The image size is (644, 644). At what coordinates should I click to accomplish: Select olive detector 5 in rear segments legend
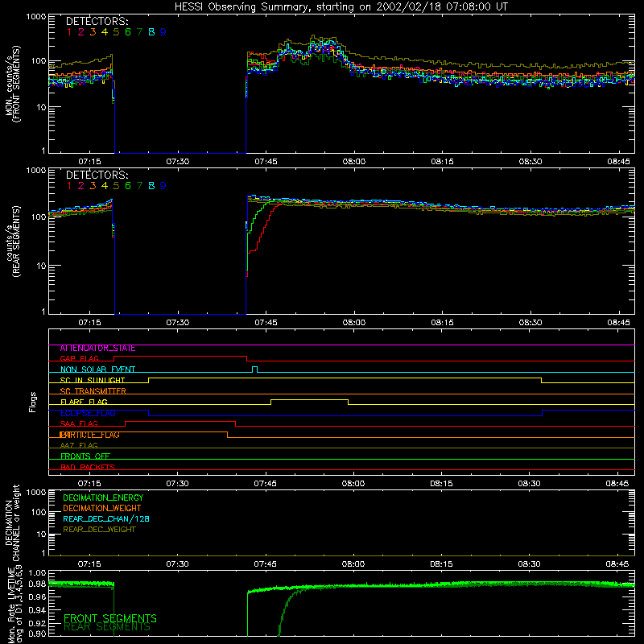point(116,186)
